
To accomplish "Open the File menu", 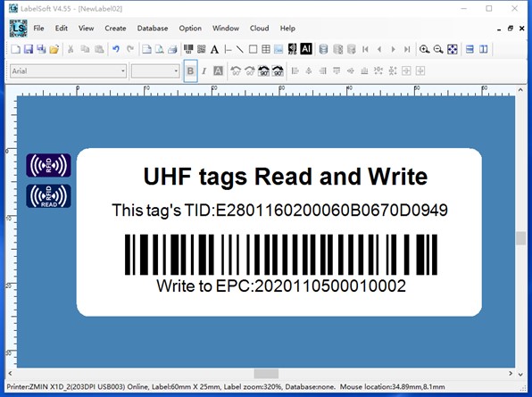I will click(38, 29).
